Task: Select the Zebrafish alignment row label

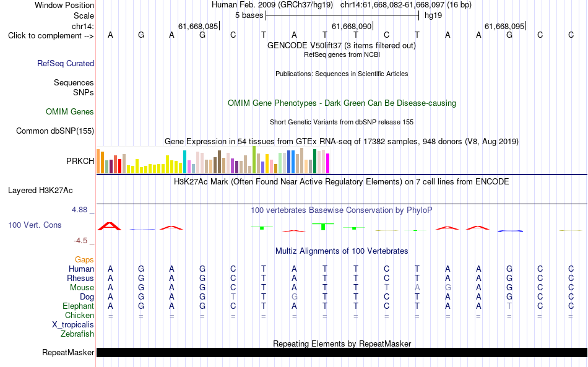Action: point(77,334)
